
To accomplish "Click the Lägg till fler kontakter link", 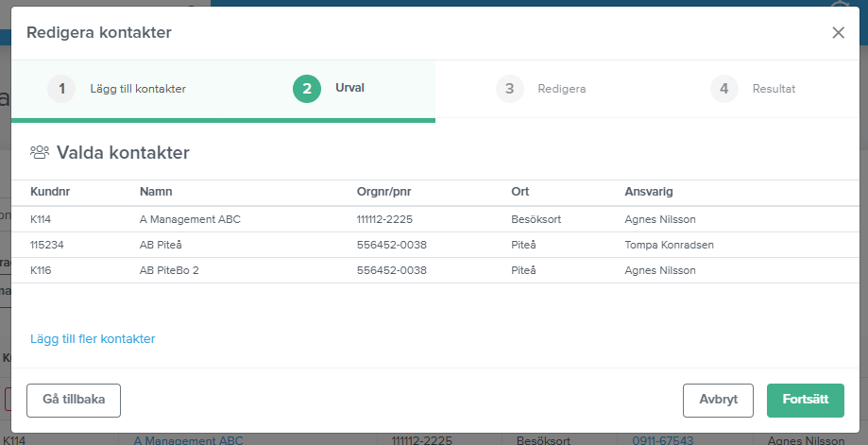I will coord(93,339).
